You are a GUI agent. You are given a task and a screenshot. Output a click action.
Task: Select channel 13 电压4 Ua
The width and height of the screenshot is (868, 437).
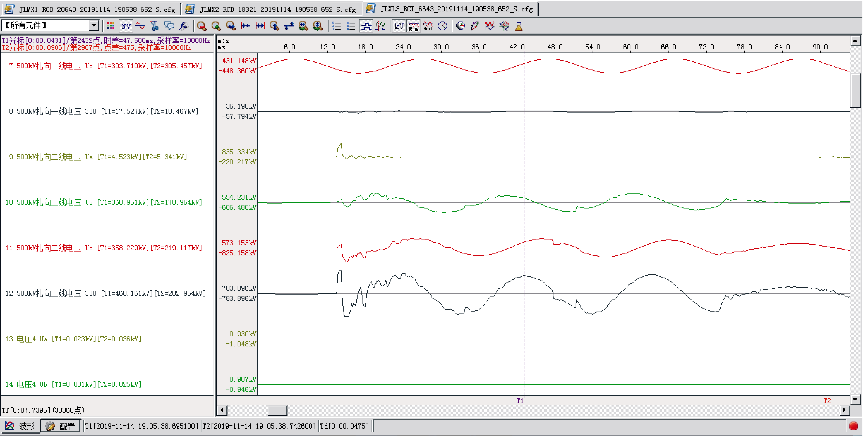(x=74, y=339)
